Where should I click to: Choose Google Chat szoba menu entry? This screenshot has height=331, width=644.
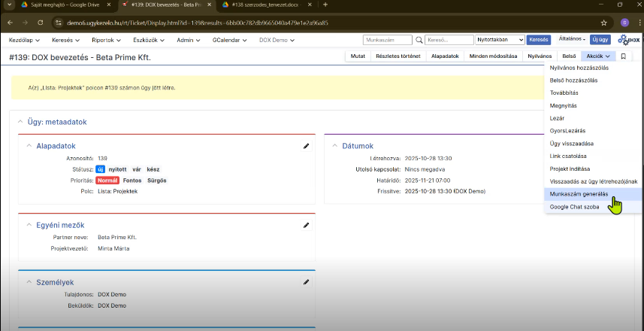point(574,206)
